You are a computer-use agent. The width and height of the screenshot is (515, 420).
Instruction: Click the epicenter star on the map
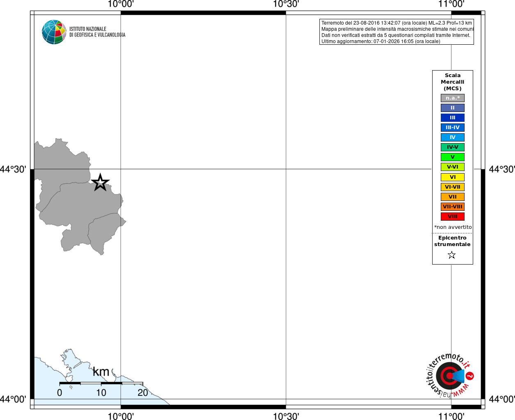[100, 183]
